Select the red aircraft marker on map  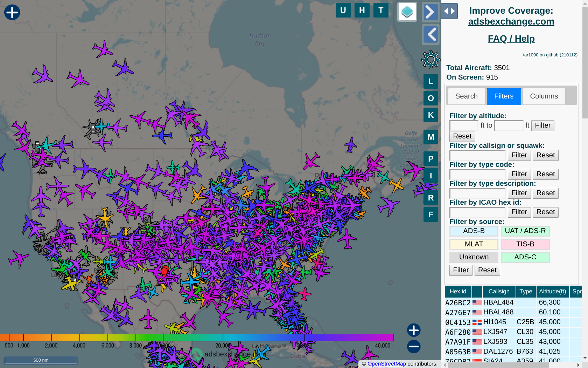pyautogui.click(x=164, y=271)
